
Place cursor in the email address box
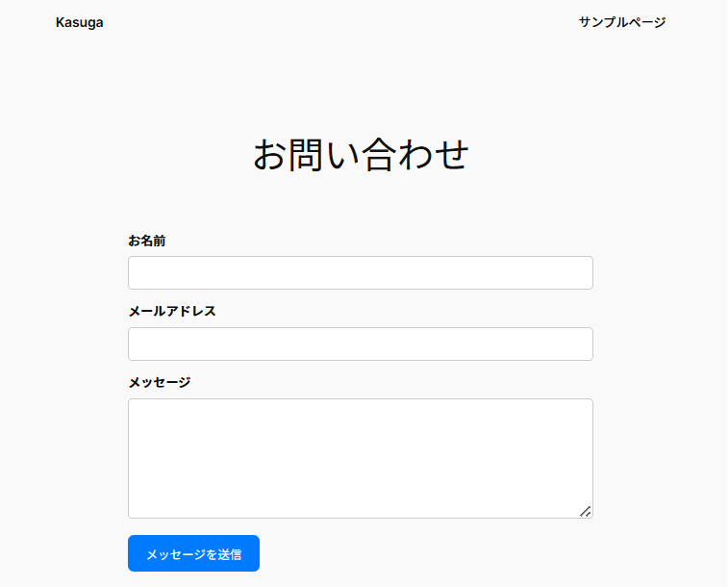point(360,344)
